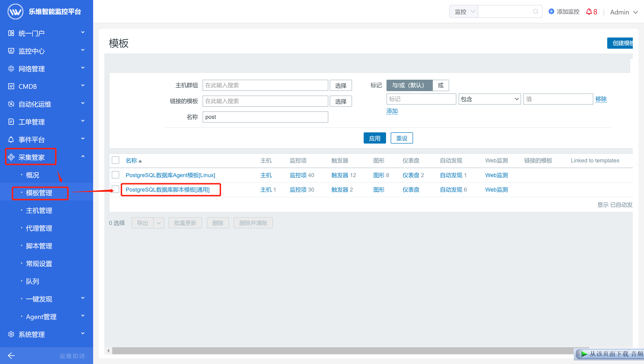Screen dimensions: 644x364
Task: Click the back arrow at sidebar bottom
Action: pos(11,355)
